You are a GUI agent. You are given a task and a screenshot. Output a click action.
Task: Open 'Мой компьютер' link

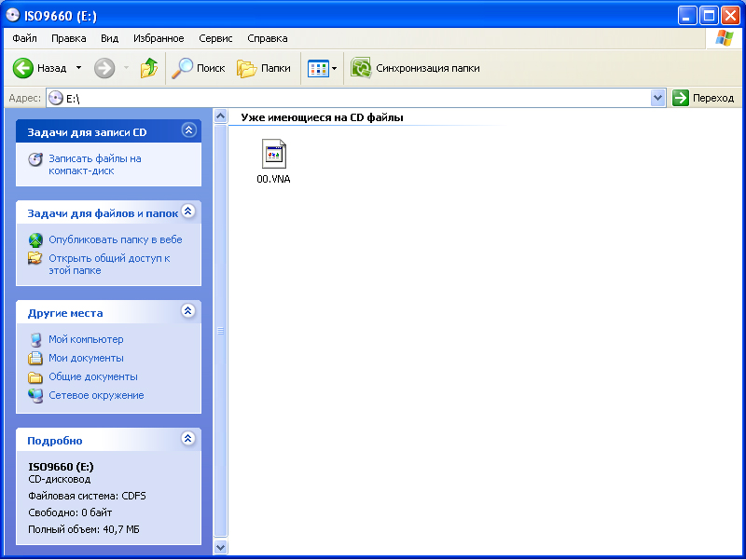86,339
